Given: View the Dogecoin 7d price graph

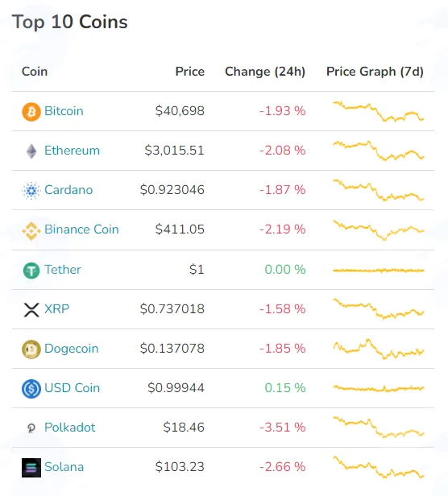Looking at the screenshot, I should point(379,349).
